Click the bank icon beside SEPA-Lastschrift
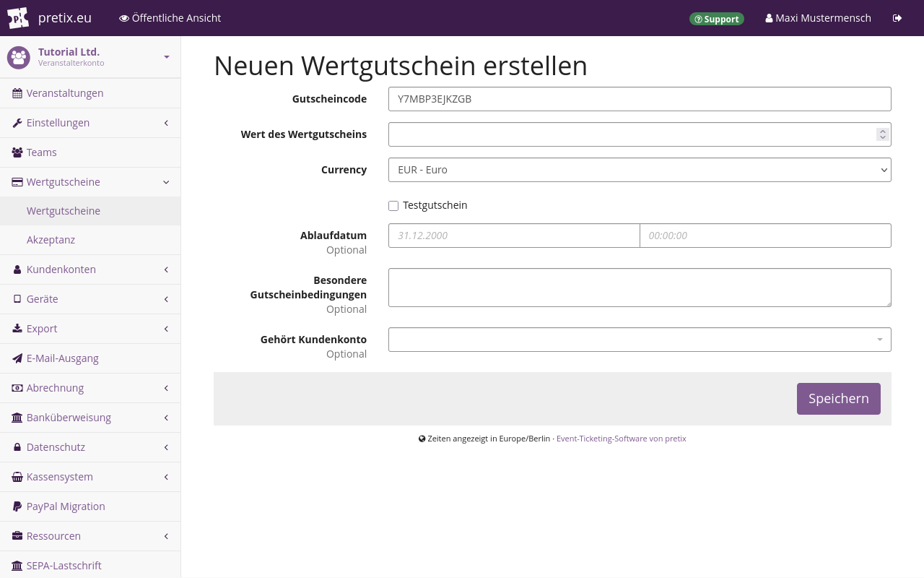This screenshot has height=578, width=924. [17, 566]
